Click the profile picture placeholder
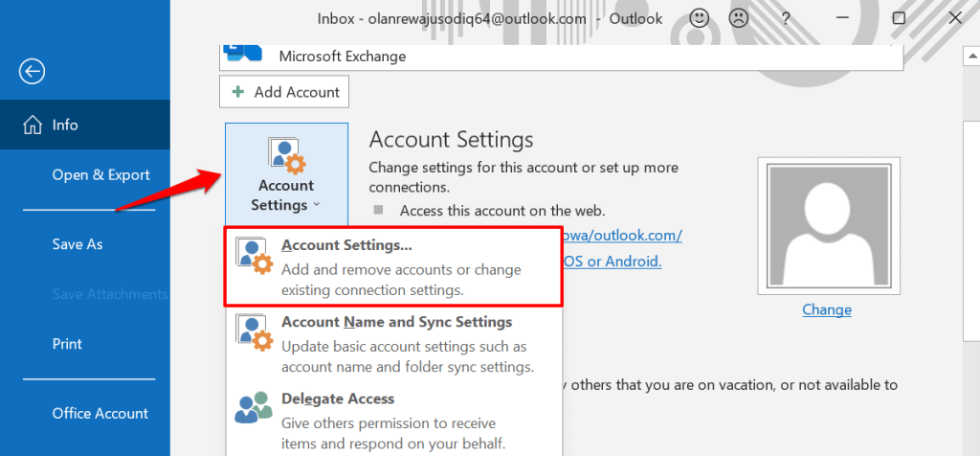 coord(826,223)
